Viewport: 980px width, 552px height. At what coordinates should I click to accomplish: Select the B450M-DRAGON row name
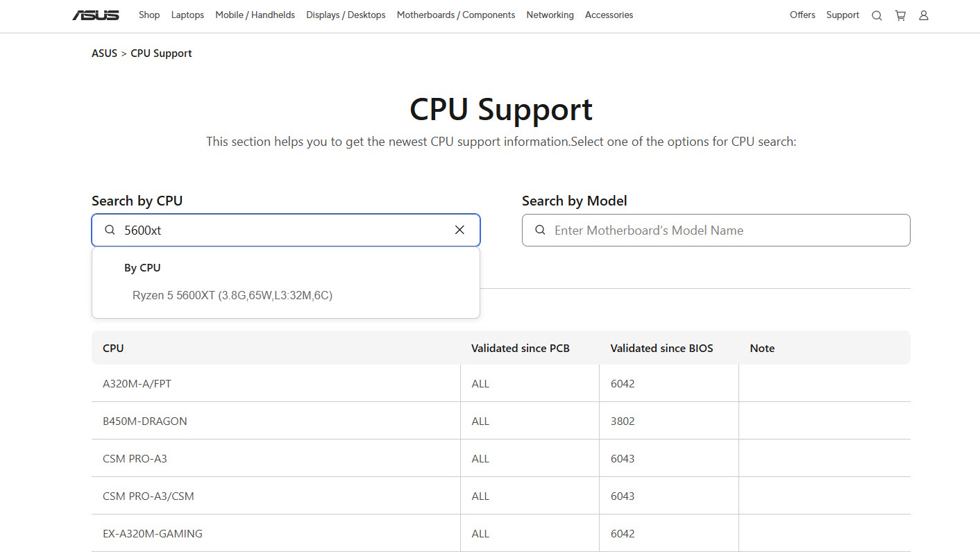pos(144,421)
